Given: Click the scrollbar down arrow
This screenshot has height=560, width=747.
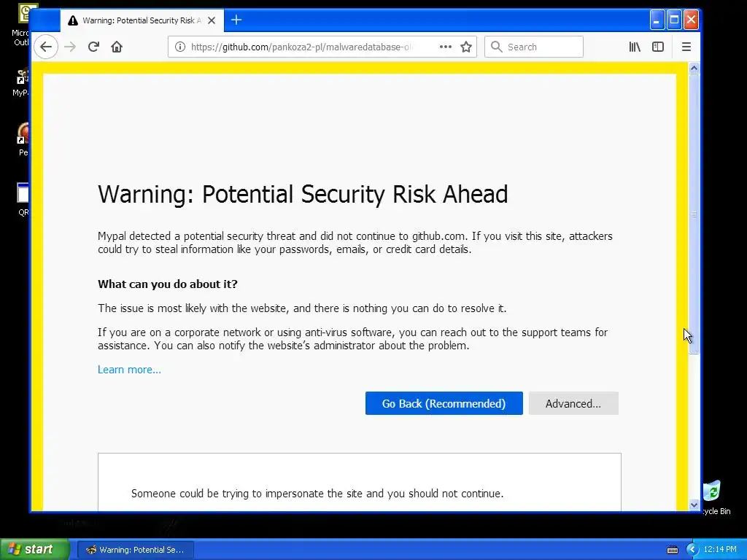Looking at the screenshot, I should tap(694, 505).
